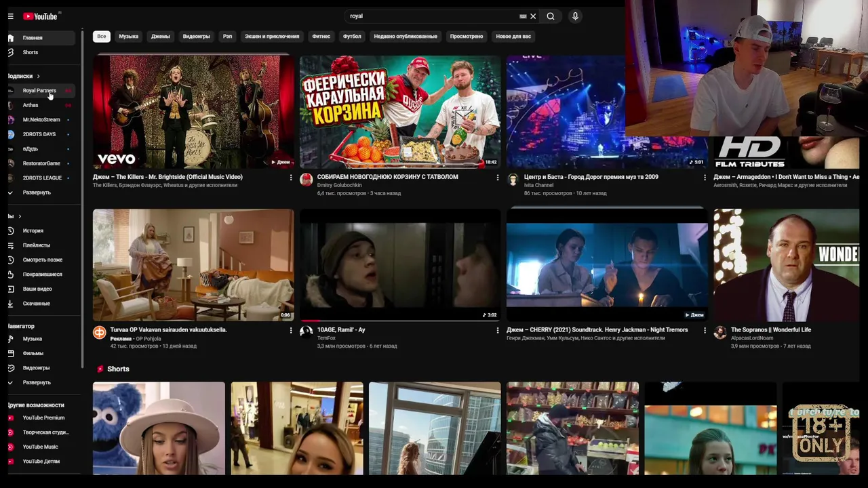Open the on-screen keyboard icon in search box
Viewport: 868px width, 488px height.
pos(523,16)
